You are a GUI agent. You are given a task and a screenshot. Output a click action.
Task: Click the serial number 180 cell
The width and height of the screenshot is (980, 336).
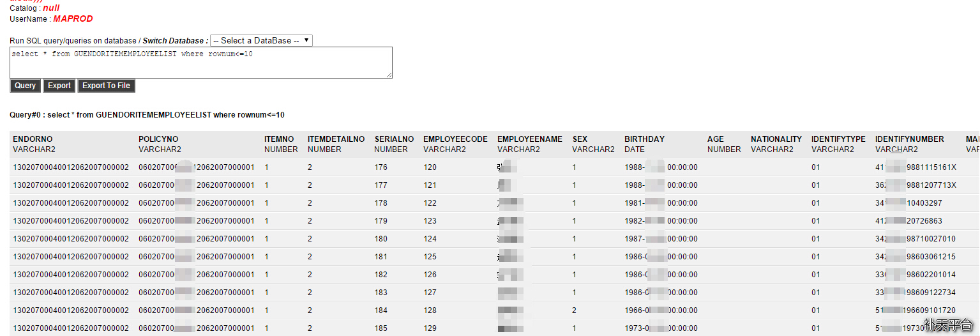click(381, 239)
